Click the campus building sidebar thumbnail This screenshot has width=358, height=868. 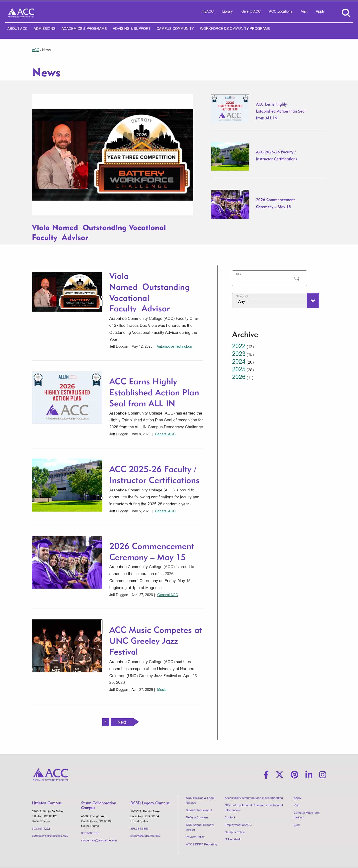tap(230, 156)
